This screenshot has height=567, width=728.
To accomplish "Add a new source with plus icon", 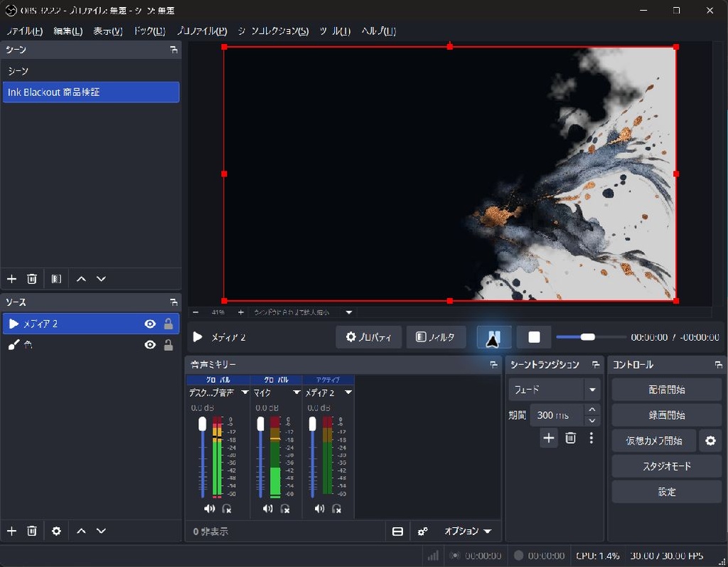I will (x=11, y=531).
